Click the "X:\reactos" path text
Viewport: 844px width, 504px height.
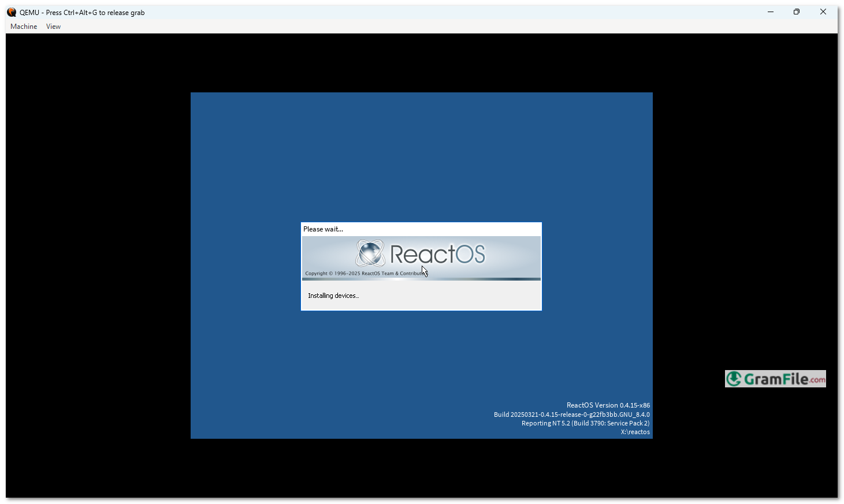tap(635, 432)
